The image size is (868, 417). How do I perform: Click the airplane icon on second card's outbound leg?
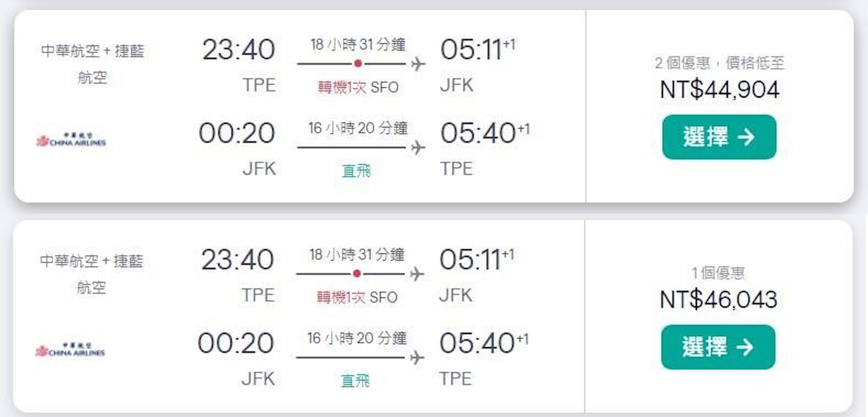pos(417,274)
